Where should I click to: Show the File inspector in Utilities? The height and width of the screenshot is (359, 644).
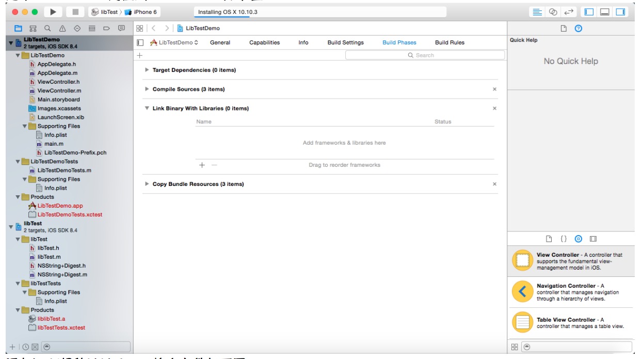[564, 28]
